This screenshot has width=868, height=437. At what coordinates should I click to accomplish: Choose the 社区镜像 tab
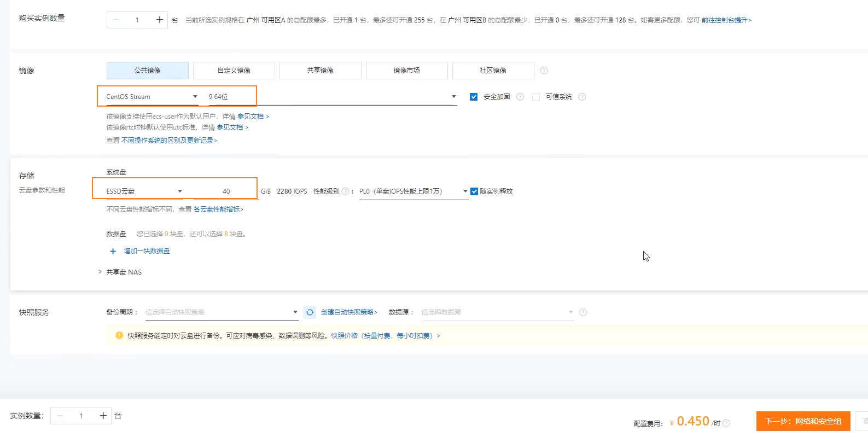493,71
